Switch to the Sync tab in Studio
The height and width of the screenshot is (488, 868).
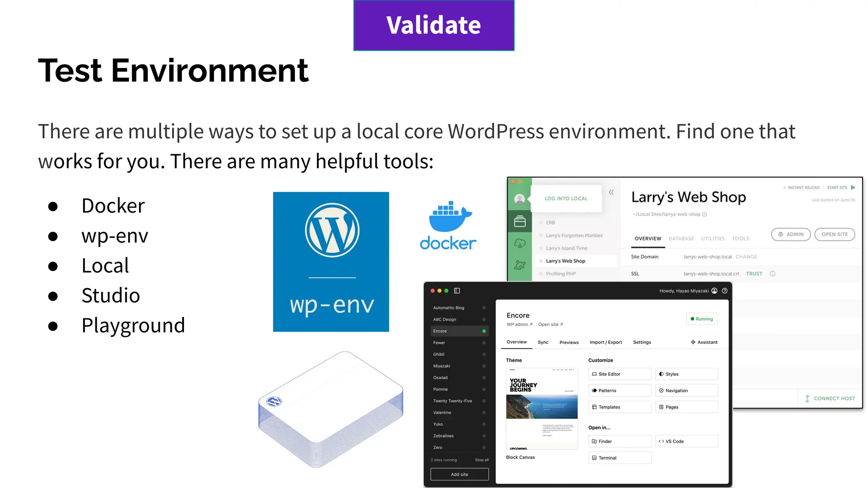coord(543,342)
